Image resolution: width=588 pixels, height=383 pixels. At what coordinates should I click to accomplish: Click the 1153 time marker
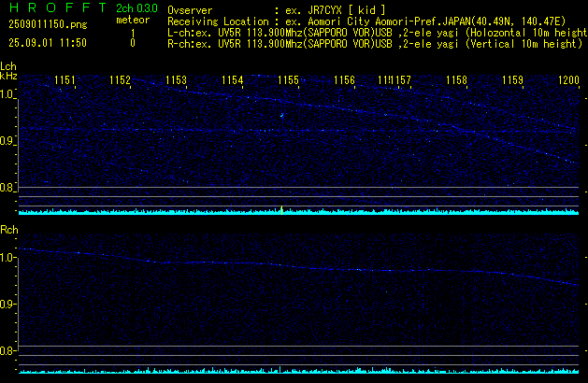pyautogui.click(x=176, y=80)
